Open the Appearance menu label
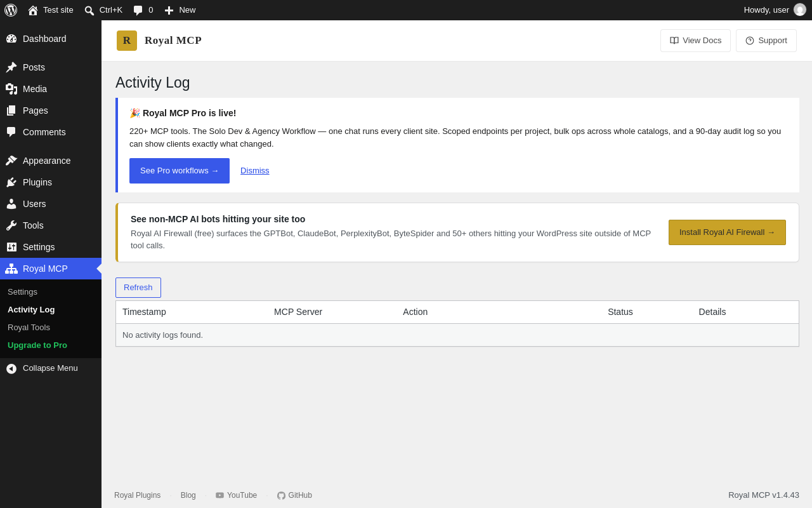Viewport: 812px width, 508px height. coord(47,161)
